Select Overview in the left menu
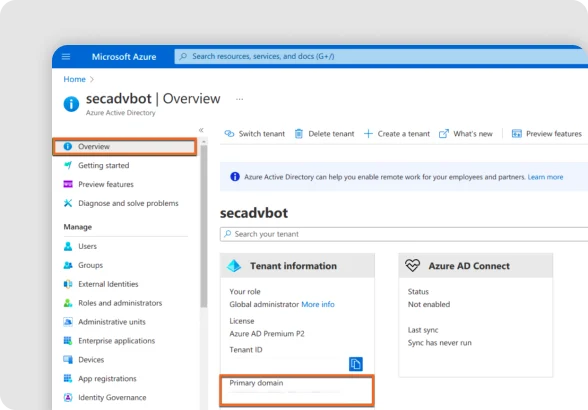 pyautogui.click(x=125, y=146)
